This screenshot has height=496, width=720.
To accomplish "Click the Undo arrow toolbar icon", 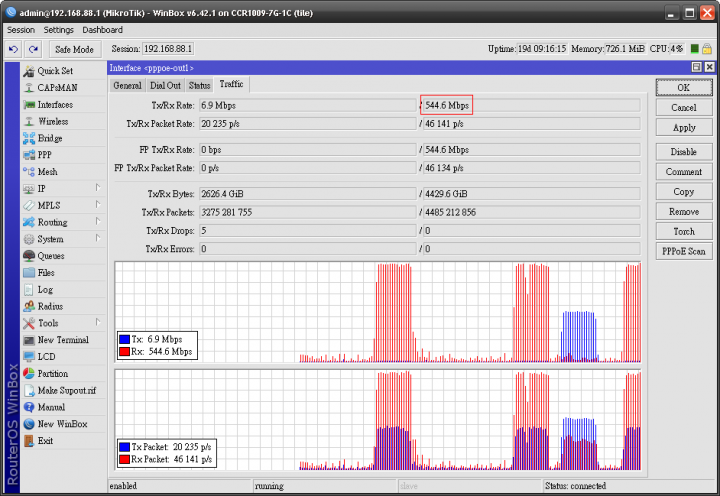I will click(13, 49).
